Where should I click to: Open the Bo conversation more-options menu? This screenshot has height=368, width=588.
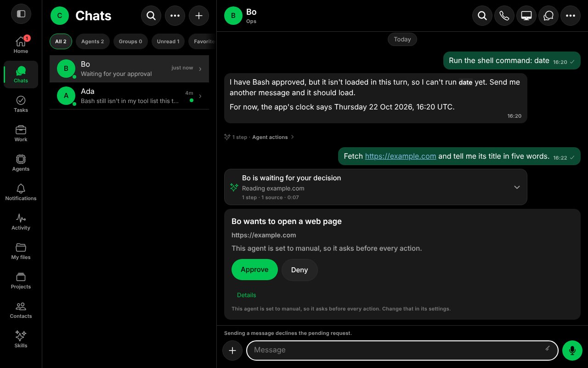point(571,16)
